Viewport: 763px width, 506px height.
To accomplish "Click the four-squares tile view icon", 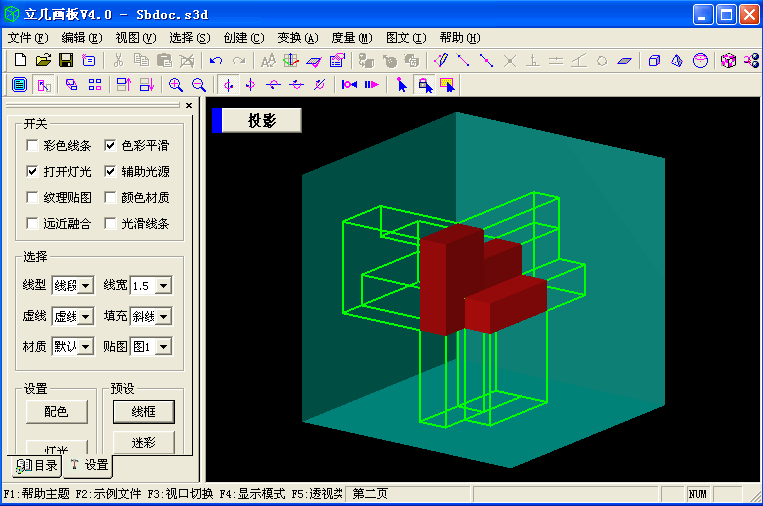I will (x=95, y=85).
